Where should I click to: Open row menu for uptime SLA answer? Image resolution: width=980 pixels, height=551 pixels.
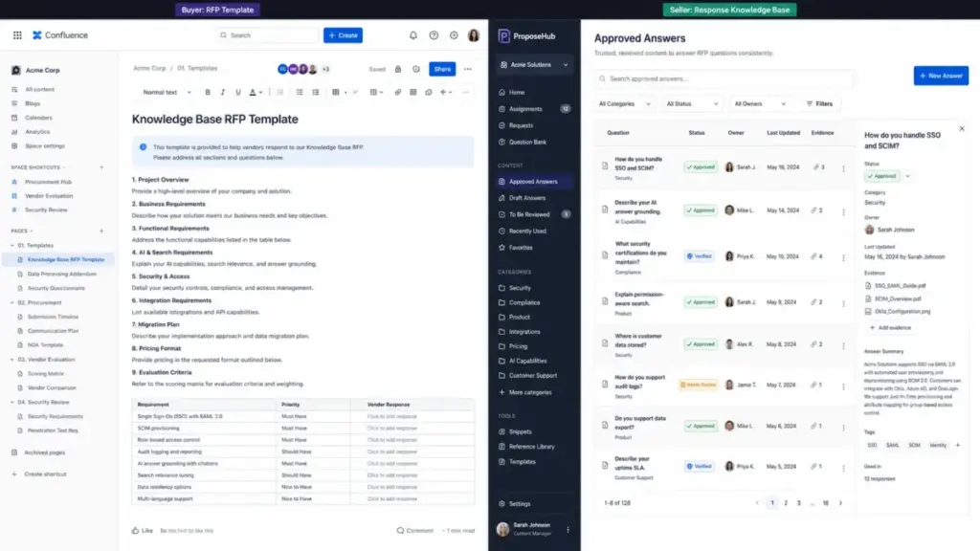[843, 467]
